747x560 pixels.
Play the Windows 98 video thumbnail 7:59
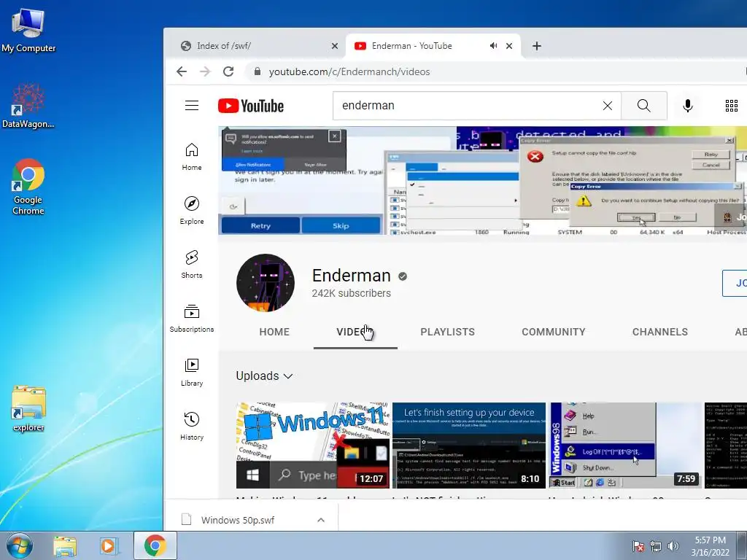[x=625, y=446]
